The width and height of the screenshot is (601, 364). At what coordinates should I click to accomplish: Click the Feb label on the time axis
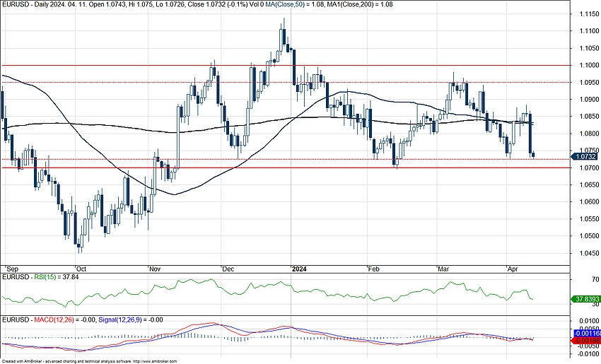(374, 269)
